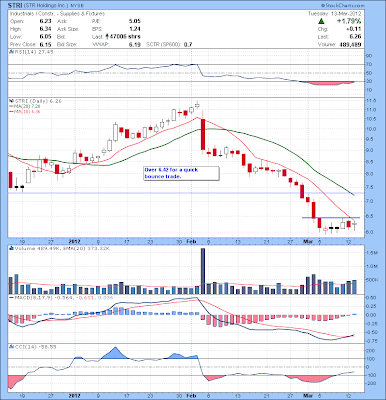The height and width of the screenshot is (400, 386).
Task: Click the green up-triangle change indicator
Action: click(321, 21)
